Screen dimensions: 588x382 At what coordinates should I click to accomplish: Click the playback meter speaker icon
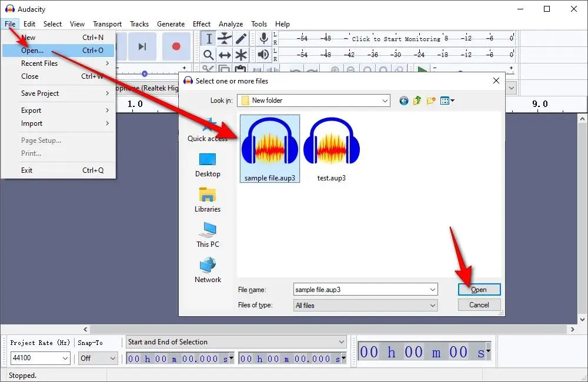click(x=263, y=55)
